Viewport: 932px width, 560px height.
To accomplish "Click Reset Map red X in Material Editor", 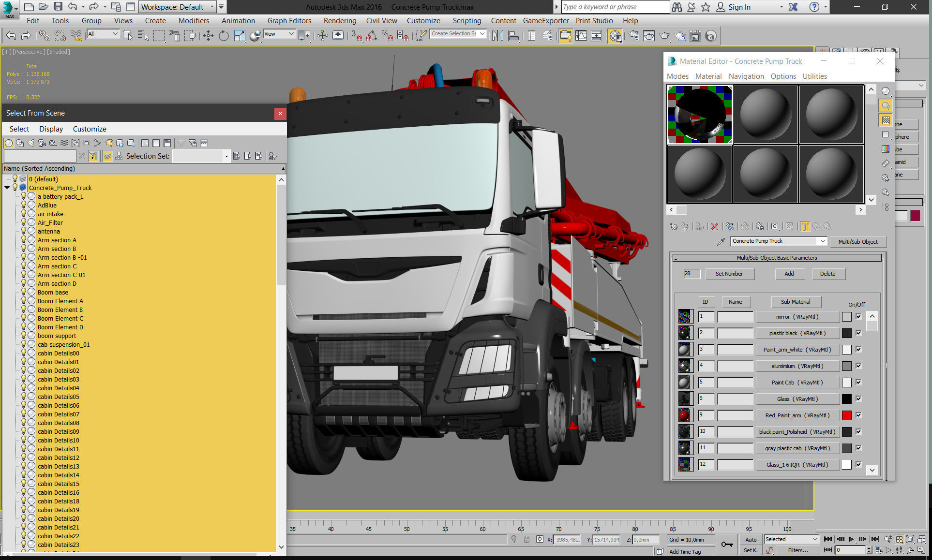I will coord(715,226).
